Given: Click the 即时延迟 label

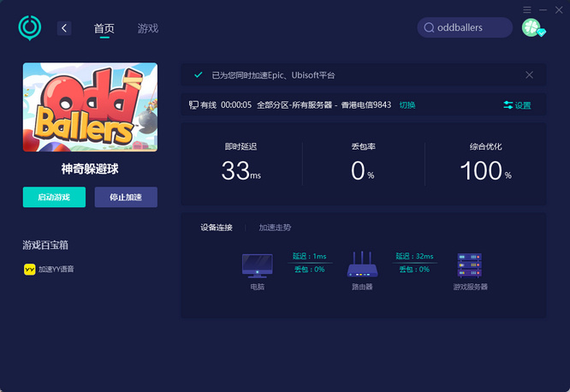Looking at the screenshot, I should [241, 146].
